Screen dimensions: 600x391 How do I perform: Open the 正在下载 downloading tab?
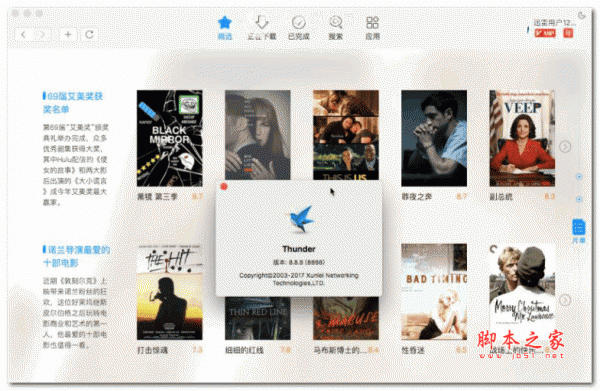tap(262, 28)
